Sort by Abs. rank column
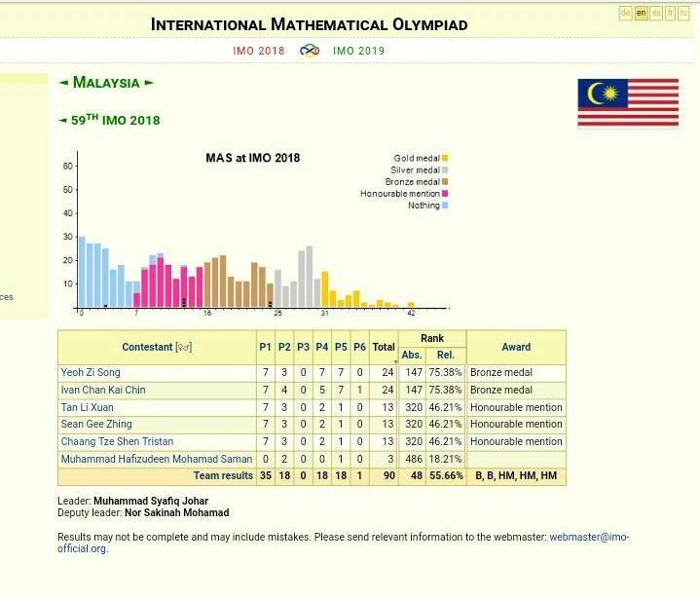The width and height of the screenshot is (700, 600). point(412,356)
